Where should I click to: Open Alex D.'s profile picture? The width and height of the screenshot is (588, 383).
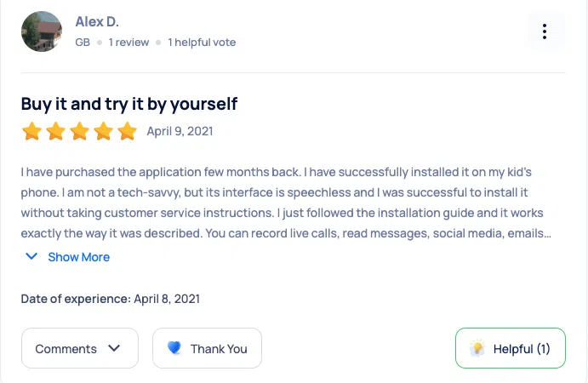[42, 31]
